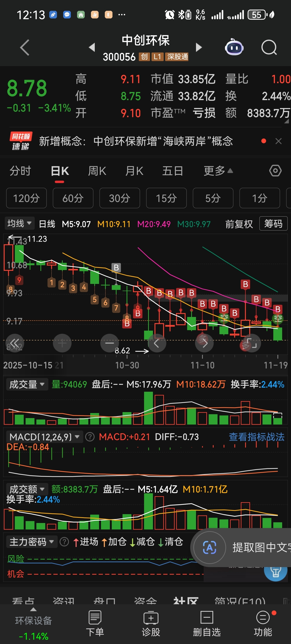Tap the back arrow in header
Viewport: 291px width, 644px height.
(25, 47)
